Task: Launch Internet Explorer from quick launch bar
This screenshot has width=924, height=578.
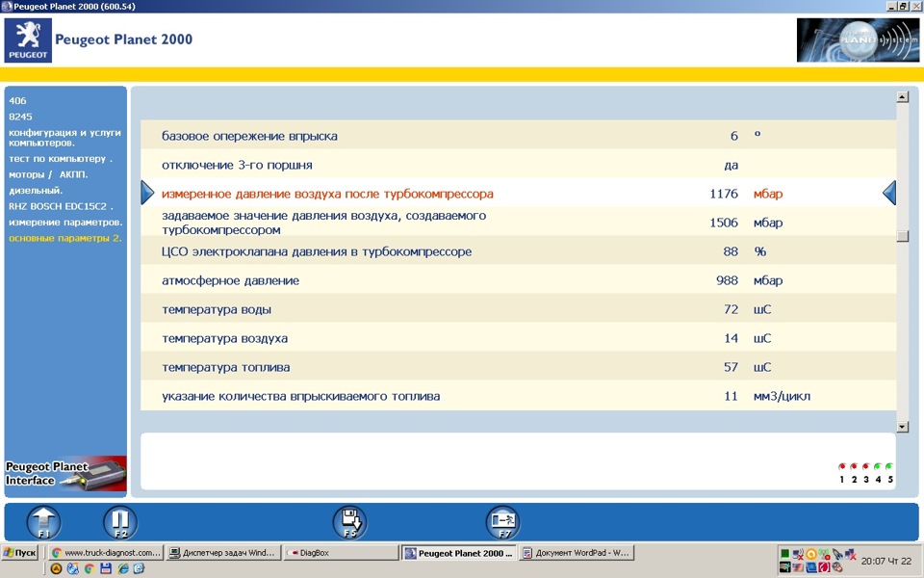Action: tap(123, 568)
